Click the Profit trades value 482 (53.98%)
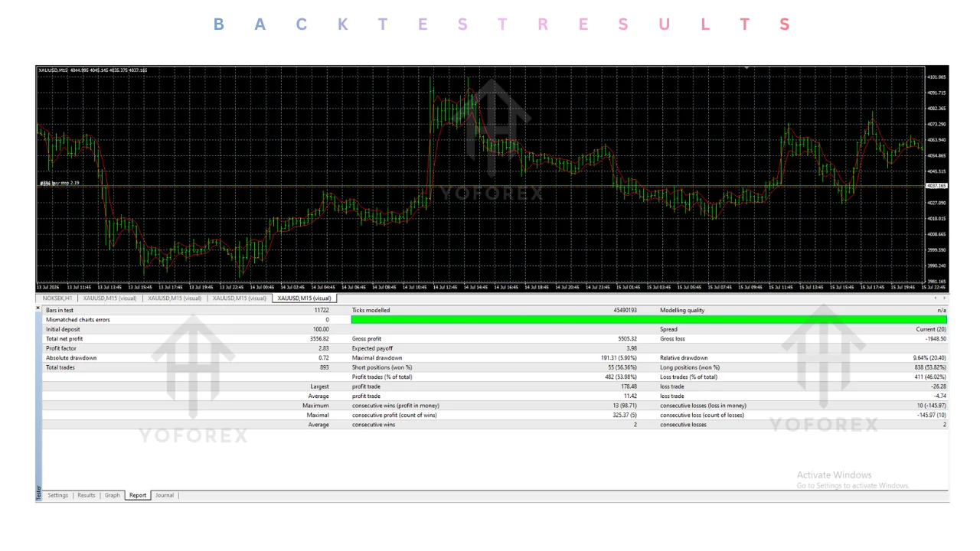Image resolution: width=980 pixels, height=551 pixels. (x=621, y=377)
